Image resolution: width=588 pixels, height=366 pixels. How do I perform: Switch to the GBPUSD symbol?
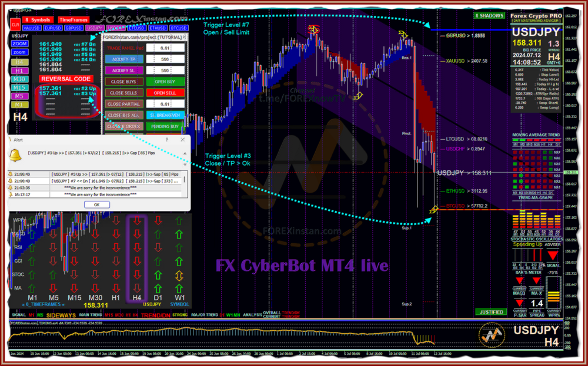73,28
